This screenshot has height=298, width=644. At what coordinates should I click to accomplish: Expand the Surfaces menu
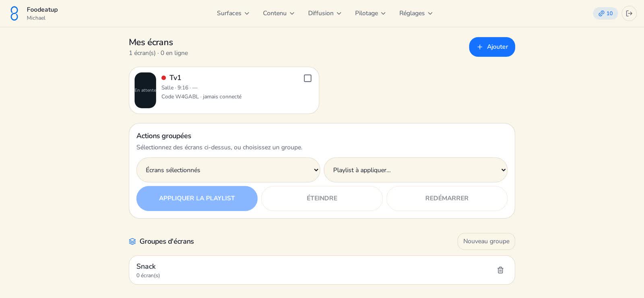(x=233, y=13)
